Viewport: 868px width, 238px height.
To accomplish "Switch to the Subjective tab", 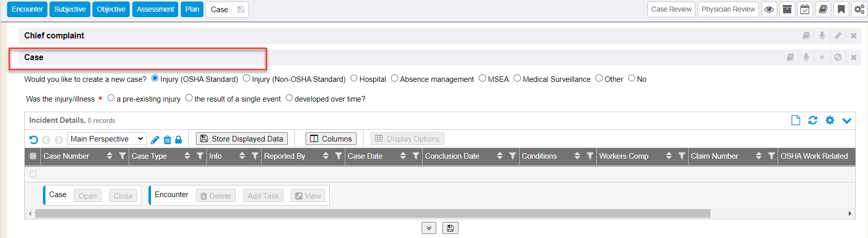I will point(70,10).
